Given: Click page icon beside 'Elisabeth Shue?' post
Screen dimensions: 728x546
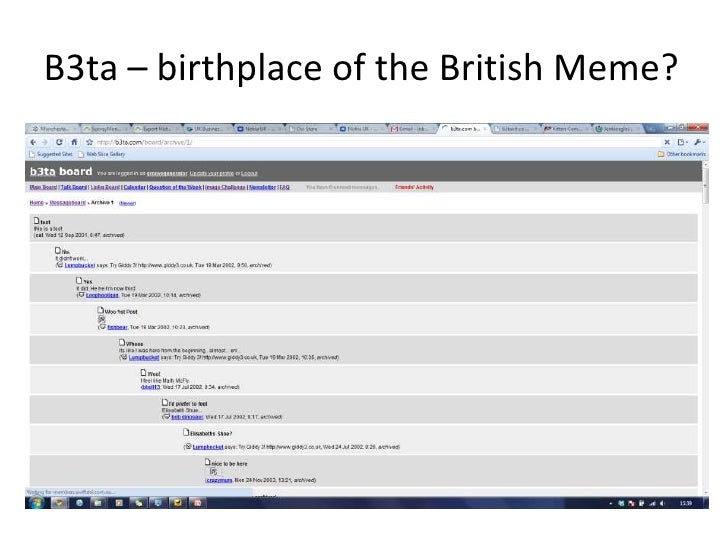Looking at the screenshot, I should pos(186,432).
